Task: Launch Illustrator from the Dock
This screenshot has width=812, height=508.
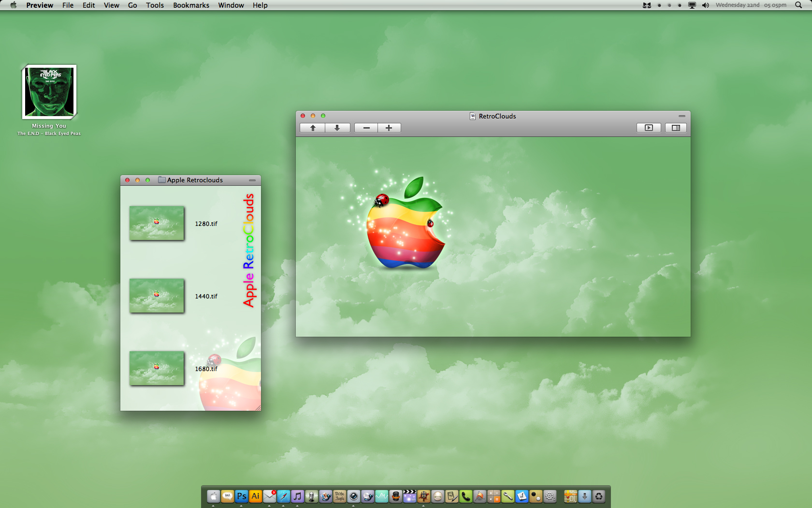Action: [x=256, y=496]
